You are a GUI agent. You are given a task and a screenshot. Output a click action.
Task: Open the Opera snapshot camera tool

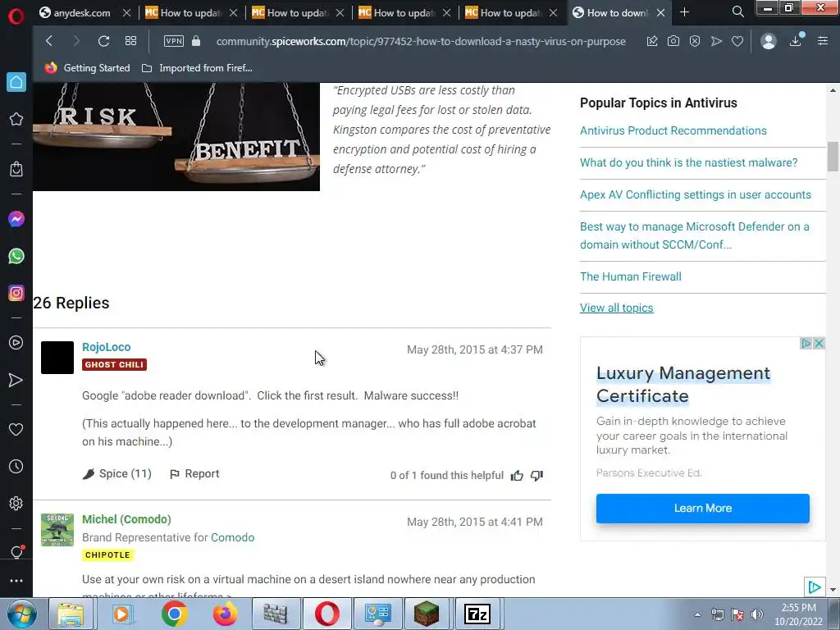pos(673,41)
